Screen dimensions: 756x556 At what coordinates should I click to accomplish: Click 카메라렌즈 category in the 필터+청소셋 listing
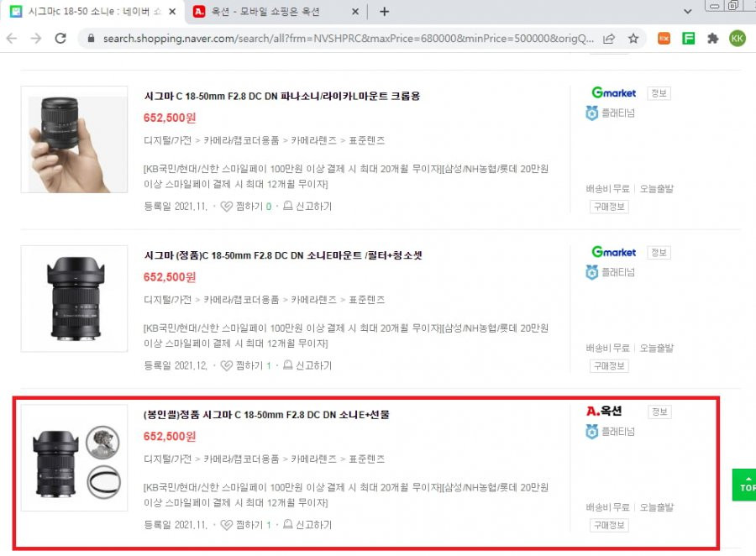pyautogui.click(x=313, y=300)
